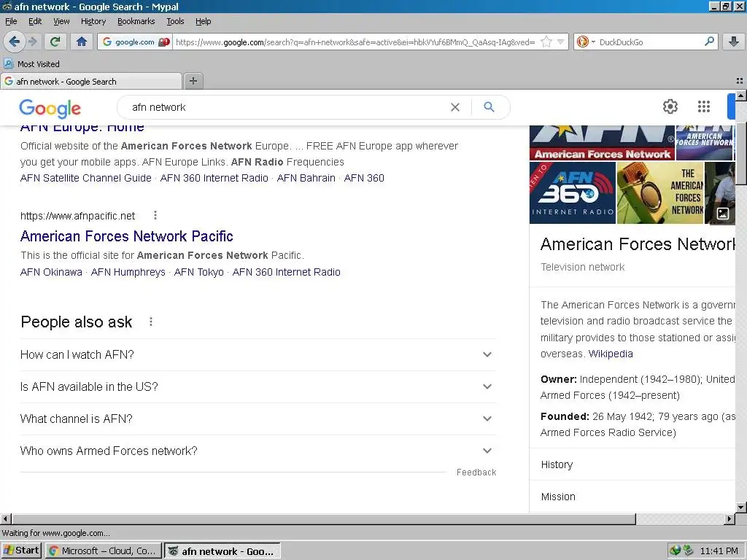Expand the Mission section in knowledge panel

(632, 497)
